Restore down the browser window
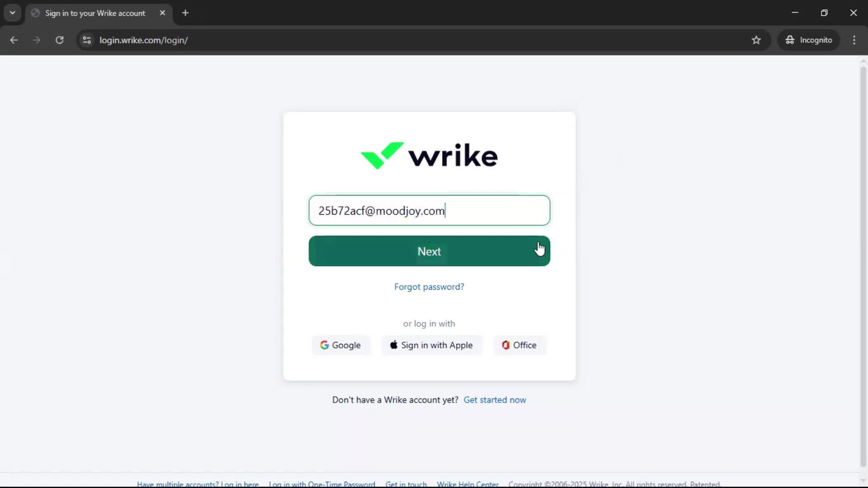 coord(824,13)
